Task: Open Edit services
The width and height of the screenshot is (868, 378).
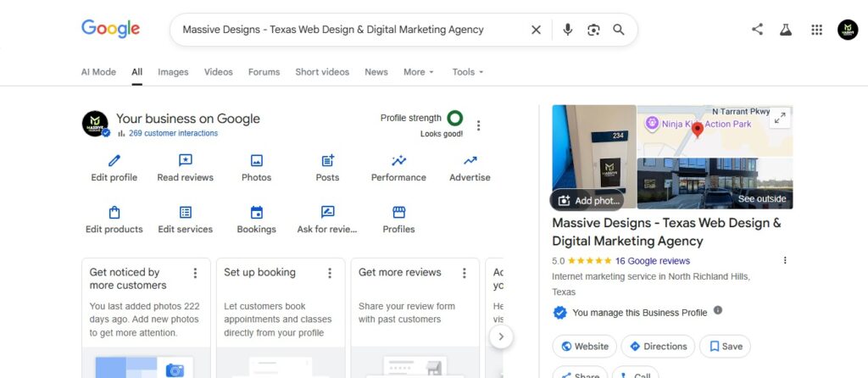Action: pos(186,220)
